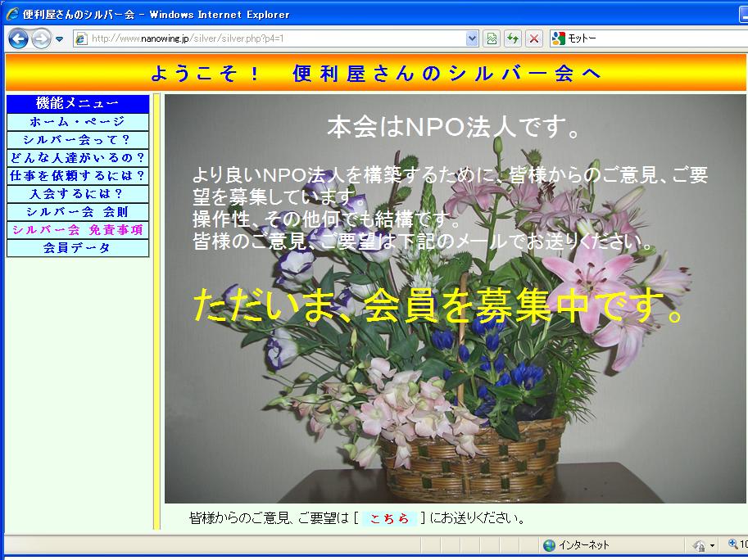Click the browser Back button
Image resolution: width=748 pixels, height=560 pixels.
click(x=19, y=38)
